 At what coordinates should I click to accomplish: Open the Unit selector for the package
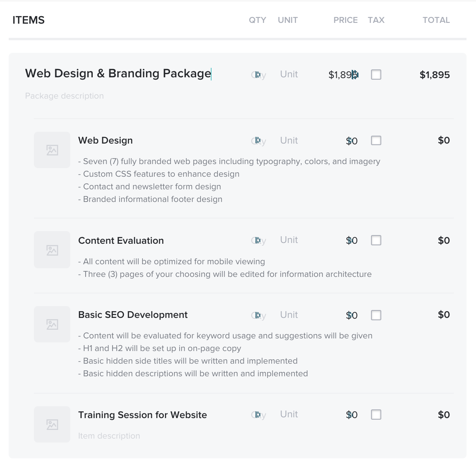[x=289, y=74]
